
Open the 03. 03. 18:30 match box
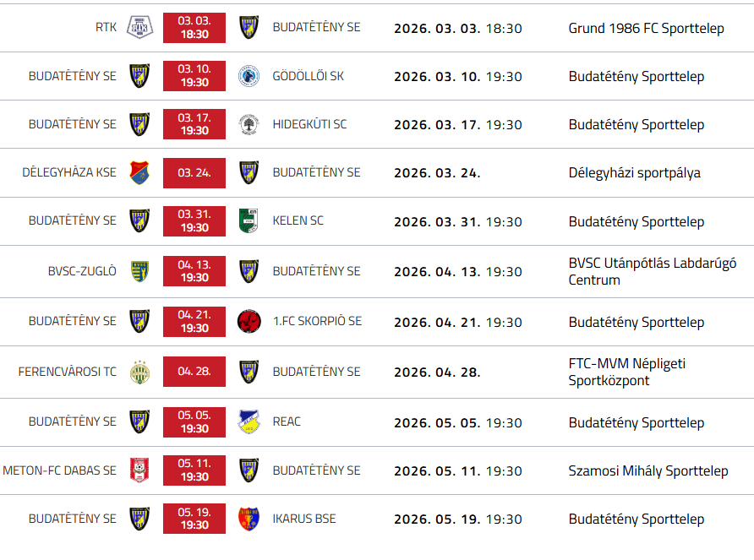(194, 28)
